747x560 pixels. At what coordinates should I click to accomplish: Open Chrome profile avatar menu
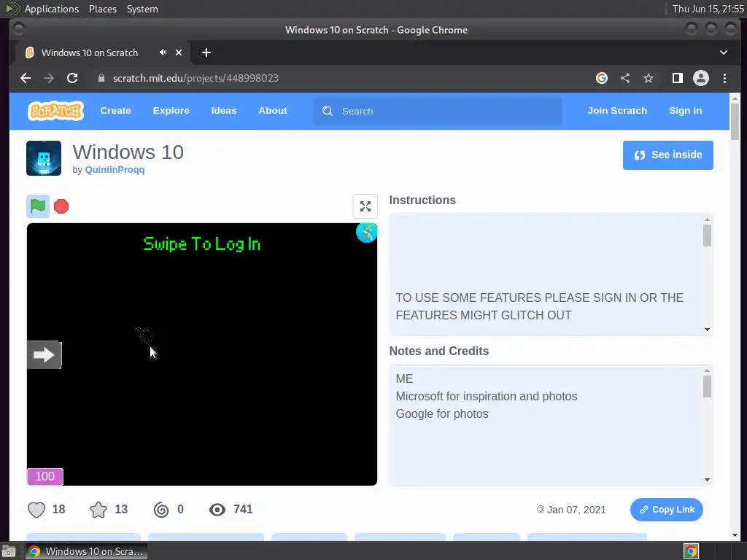701,78
